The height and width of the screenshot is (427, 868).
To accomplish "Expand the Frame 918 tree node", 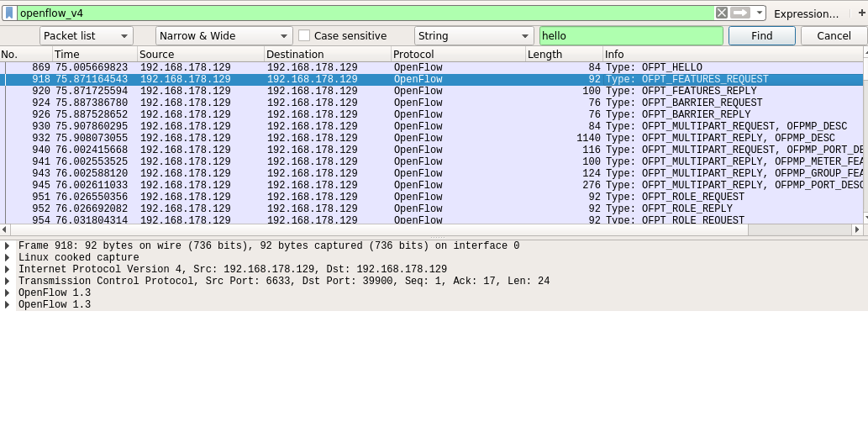I will coord(8,246).
